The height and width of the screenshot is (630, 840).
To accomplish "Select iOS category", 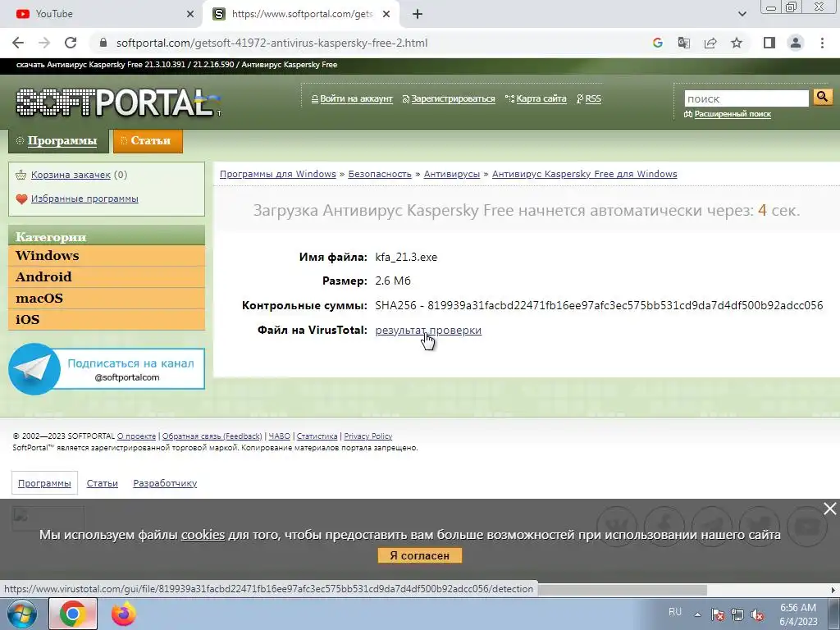I will pyautogui.click(x=107, y=320).
